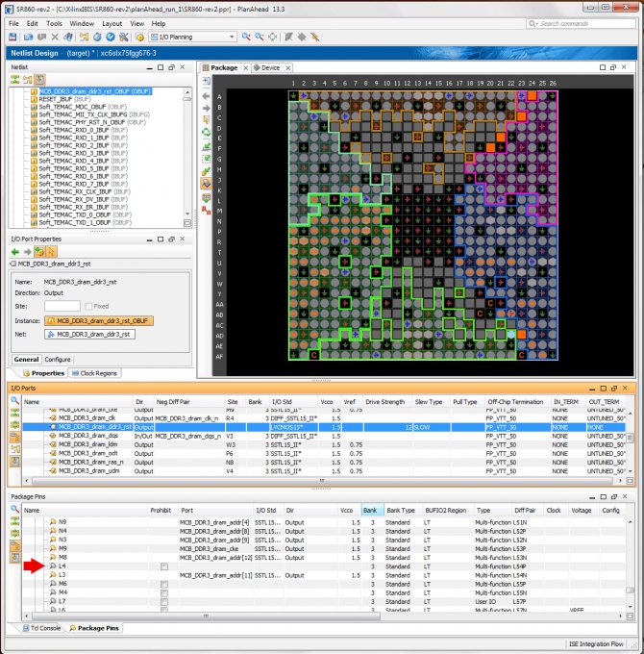The width and height of the screenshot is (644, 654).
Task: Click the Site input field
Action: point(62,306)
